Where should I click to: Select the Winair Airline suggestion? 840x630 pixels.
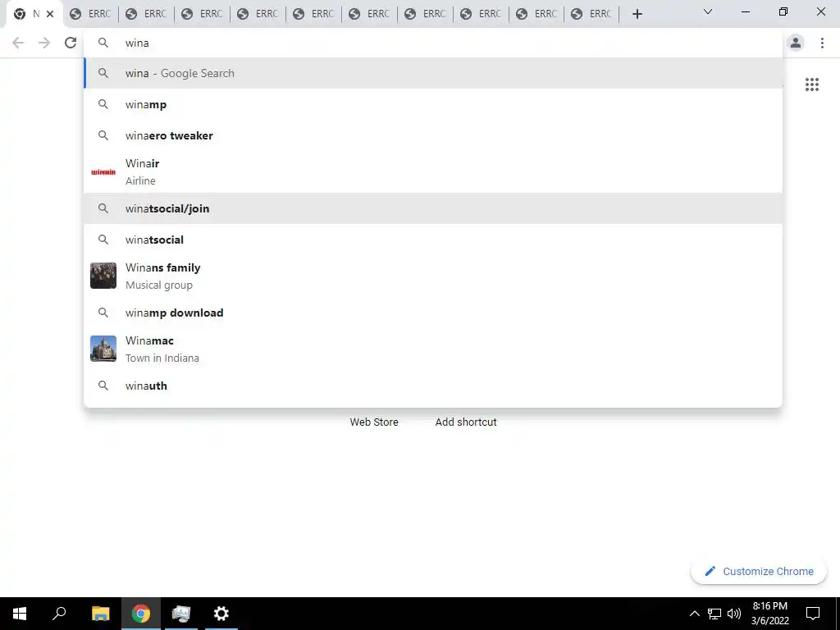(433, 172)
